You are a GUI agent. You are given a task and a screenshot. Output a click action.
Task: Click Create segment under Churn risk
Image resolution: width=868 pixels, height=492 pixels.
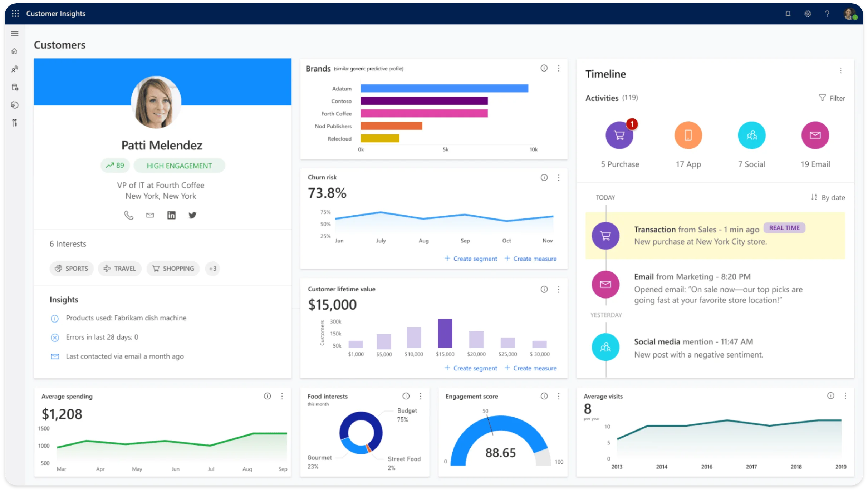(471, 259)
